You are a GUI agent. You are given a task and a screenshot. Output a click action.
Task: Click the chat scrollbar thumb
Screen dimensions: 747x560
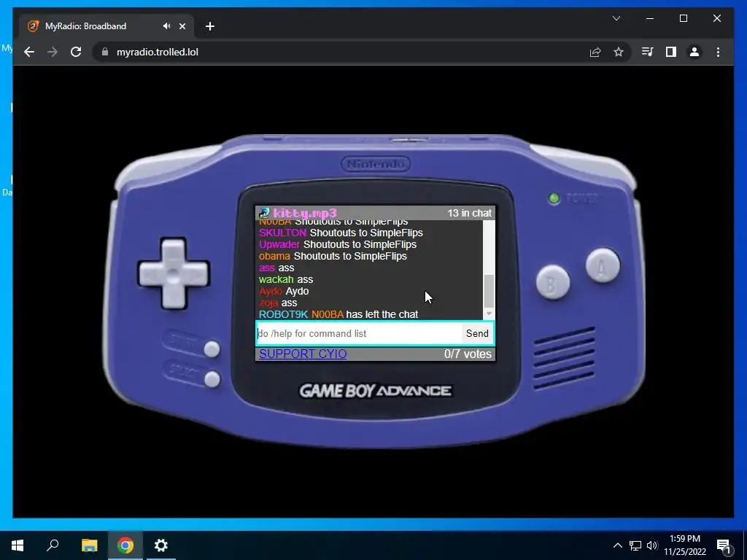[x=489, y=291]
